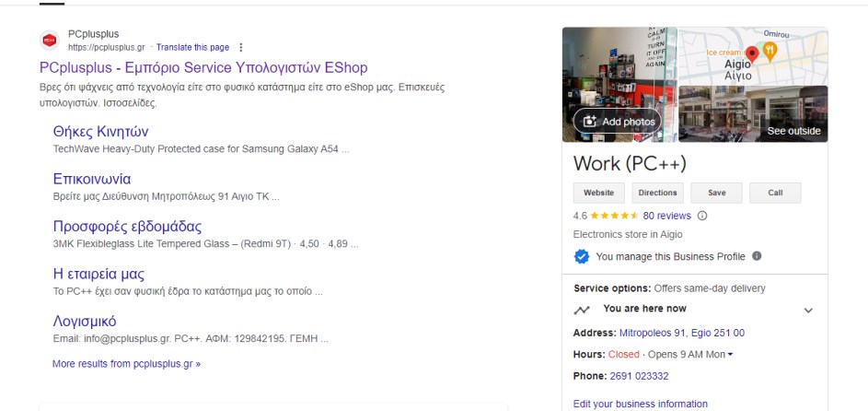Click the info icon beside 80 reviews
The width and height of the screenshot is (868, 411).
702,216
